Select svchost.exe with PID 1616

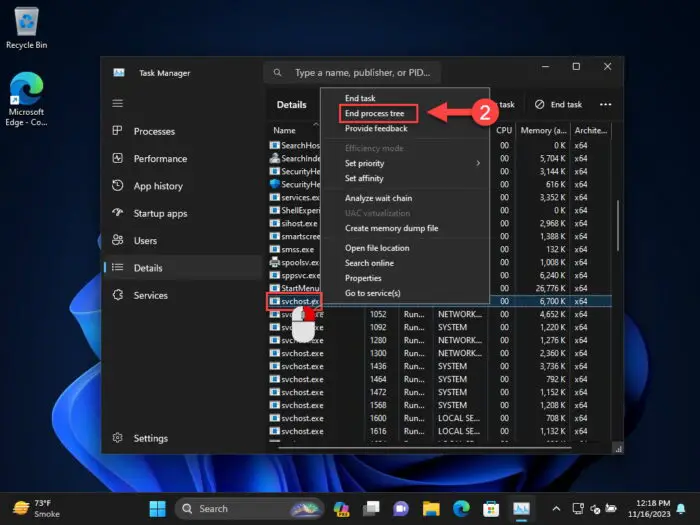440,431
